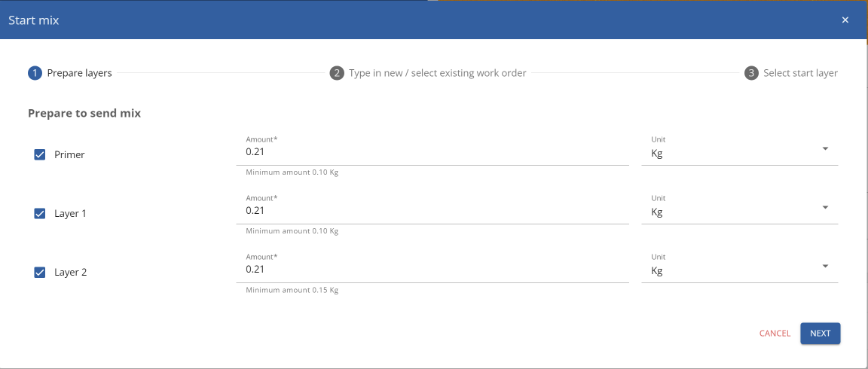Close the Start mix dialog

pos(845,20)
